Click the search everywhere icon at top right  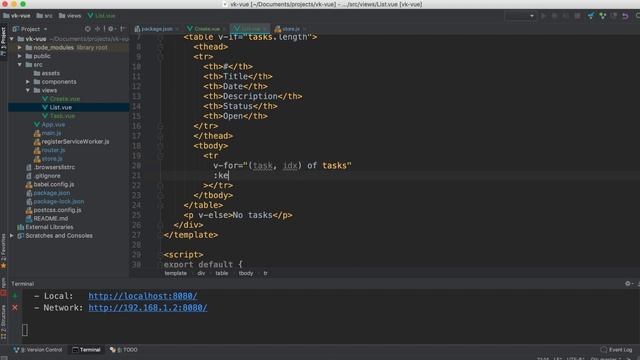(x=637, y=16)
